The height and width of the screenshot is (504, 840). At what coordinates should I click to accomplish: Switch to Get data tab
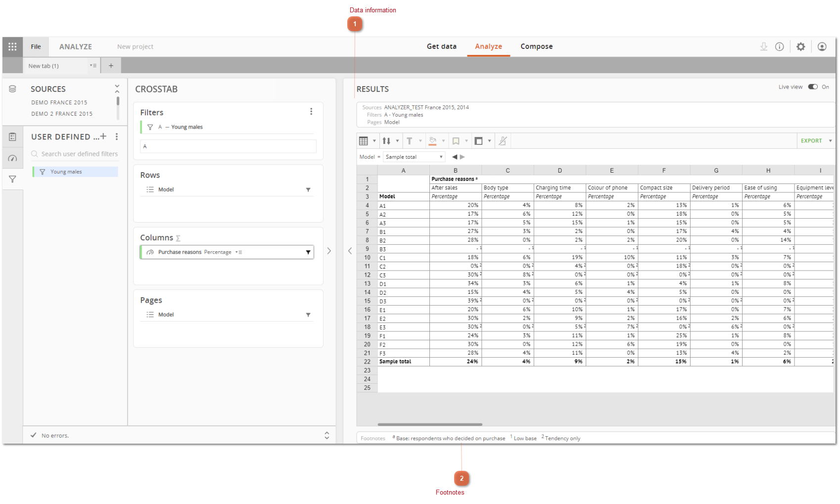point(442,46)
